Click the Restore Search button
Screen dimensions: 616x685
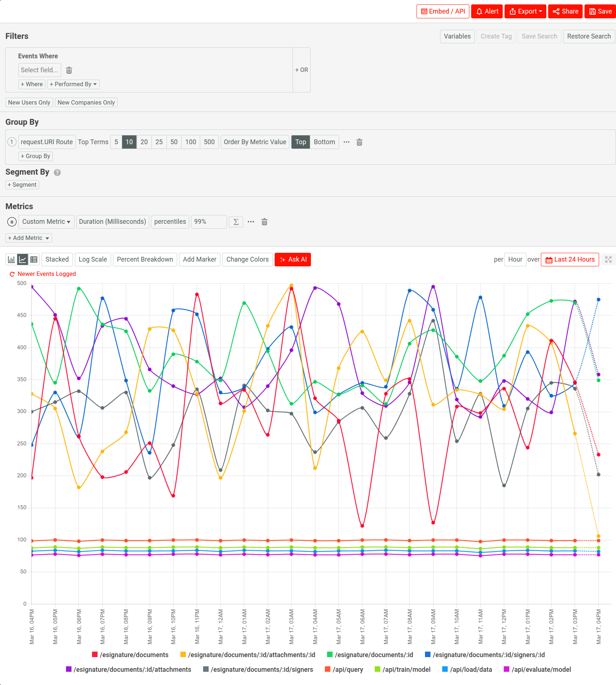click(x=589, y=36)
